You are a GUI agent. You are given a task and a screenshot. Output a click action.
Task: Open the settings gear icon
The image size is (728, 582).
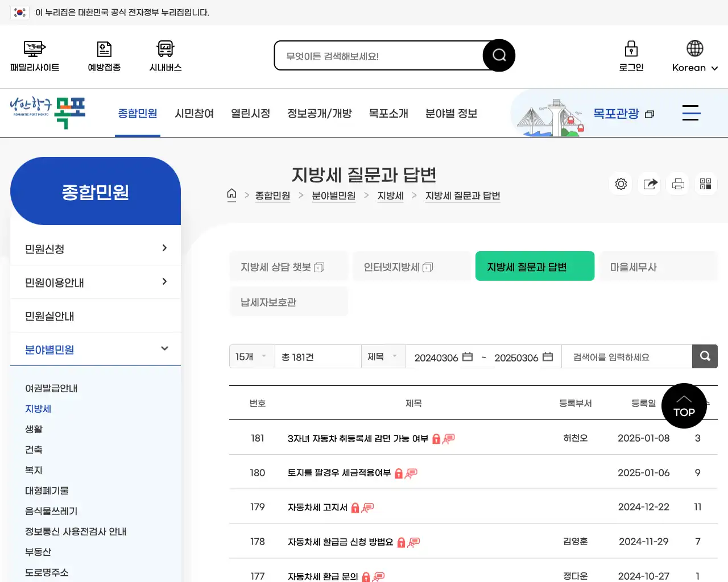pyautogui.click(x=621, y=184)
